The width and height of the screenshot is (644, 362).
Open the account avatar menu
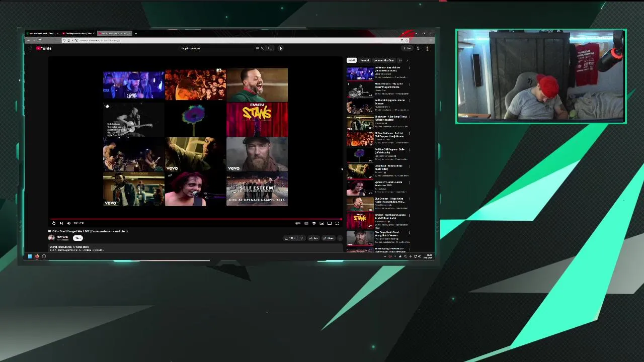click(427, 48)
